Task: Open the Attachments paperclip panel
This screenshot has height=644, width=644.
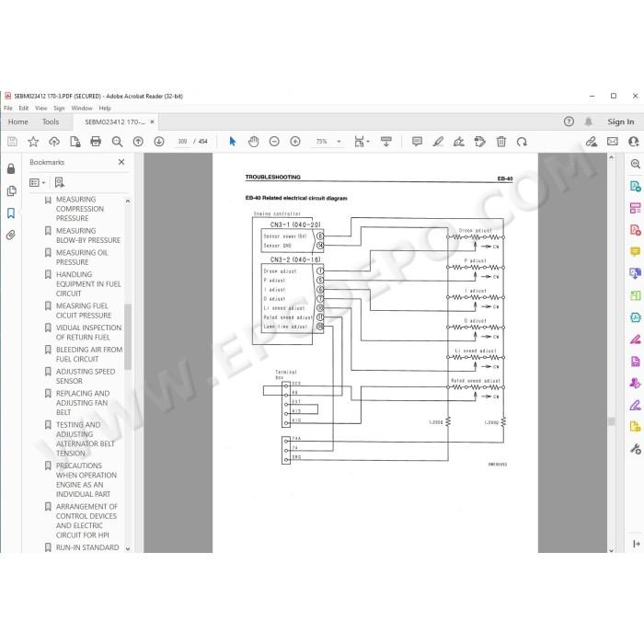Action: click(11, 235)
